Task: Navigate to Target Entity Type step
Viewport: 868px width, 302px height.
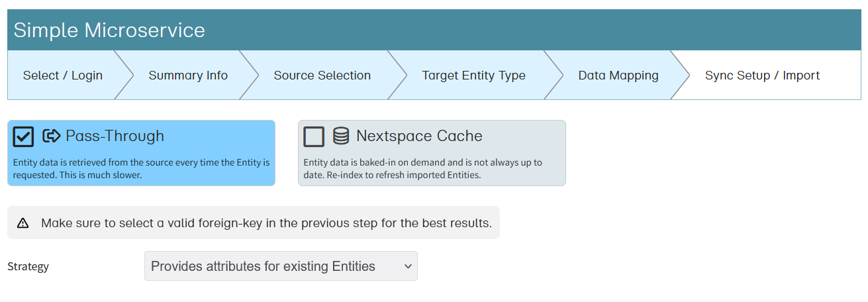Action: [473, 75]
